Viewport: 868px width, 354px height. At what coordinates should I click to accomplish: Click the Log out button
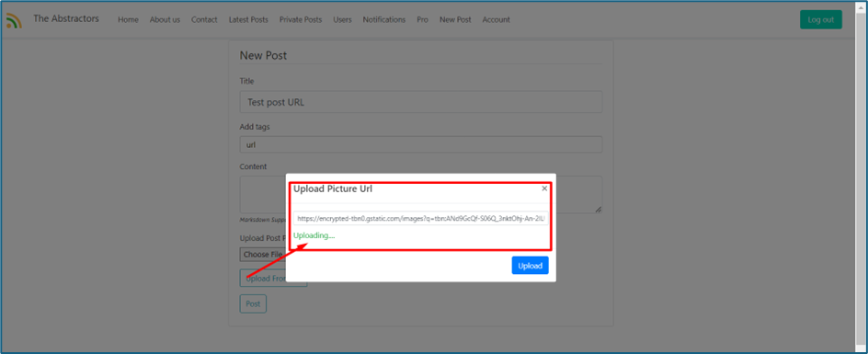point(821,19)
